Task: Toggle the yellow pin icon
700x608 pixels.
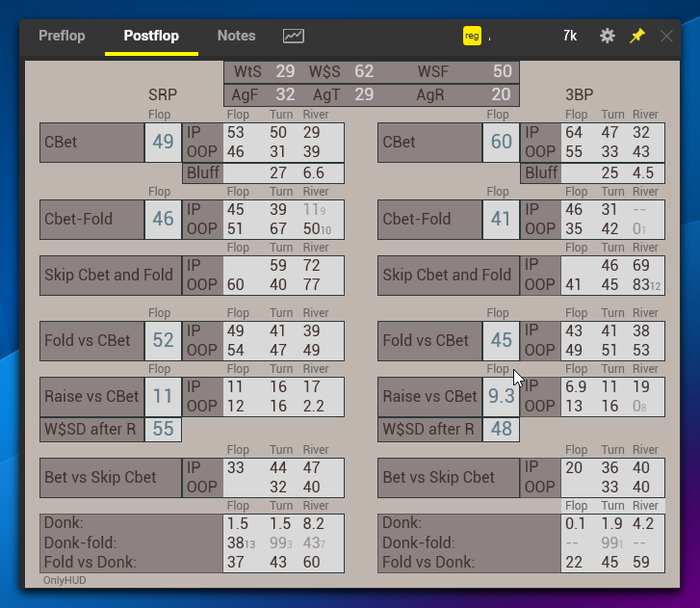Action: (637, 36)
